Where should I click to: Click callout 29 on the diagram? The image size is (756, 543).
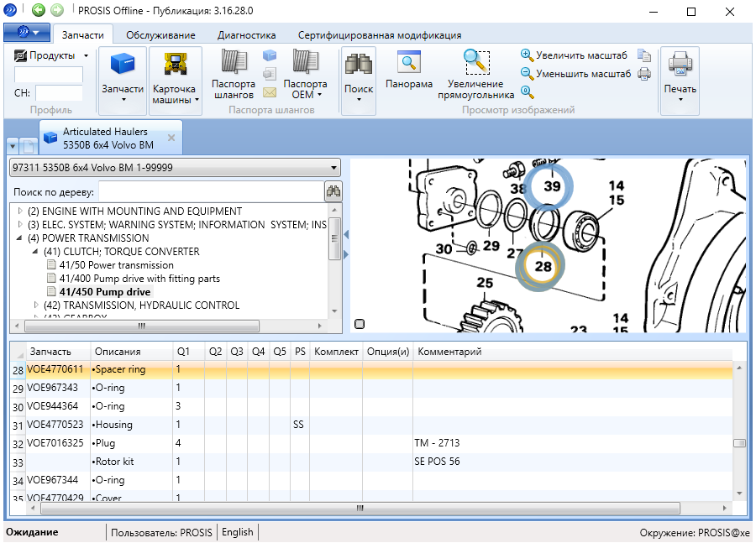[491, 246]
